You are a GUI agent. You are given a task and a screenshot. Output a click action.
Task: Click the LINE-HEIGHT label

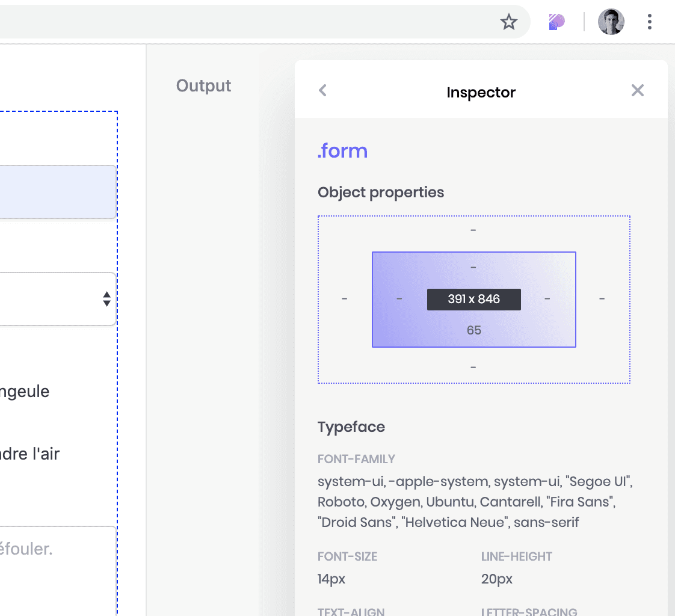pos(516,556)
